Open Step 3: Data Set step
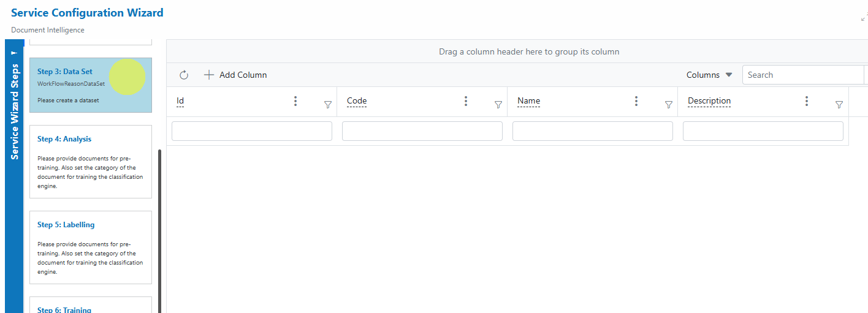The width and height of the screenshot is (868, 313). [91, 85]
